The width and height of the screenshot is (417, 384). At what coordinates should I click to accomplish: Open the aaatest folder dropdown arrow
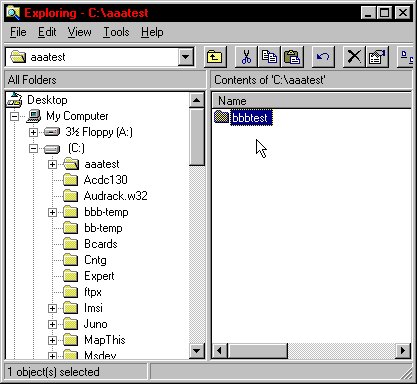186,57
